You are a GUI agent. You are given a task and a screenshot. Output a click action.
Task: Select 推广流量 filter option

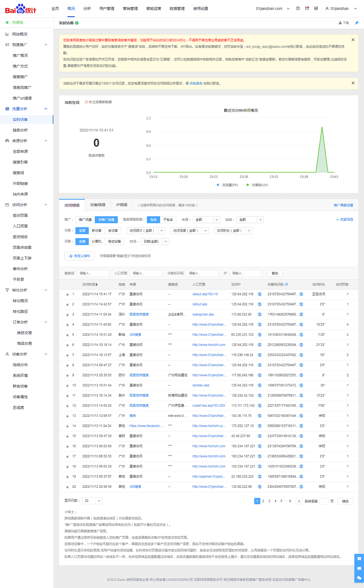point(85,220)
